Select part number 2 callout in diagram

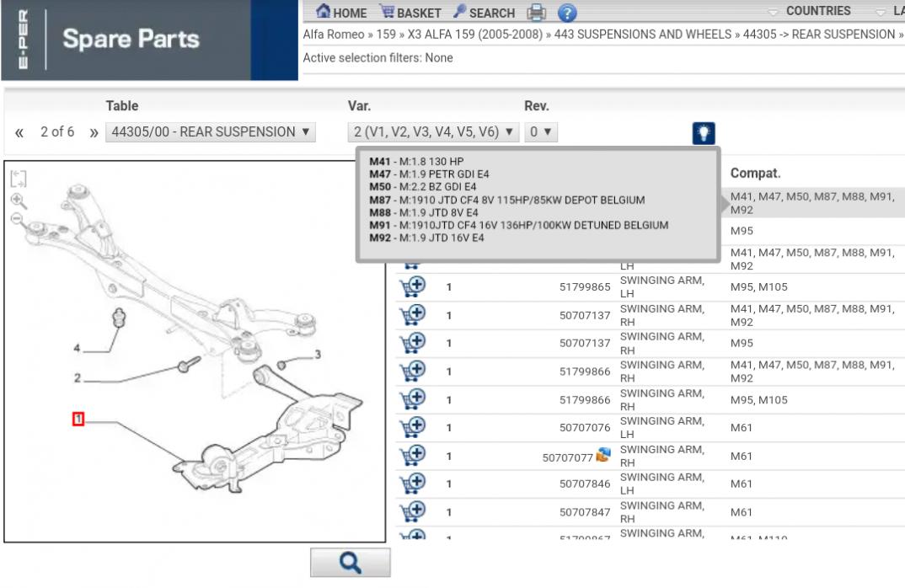(x=78, y=378)
